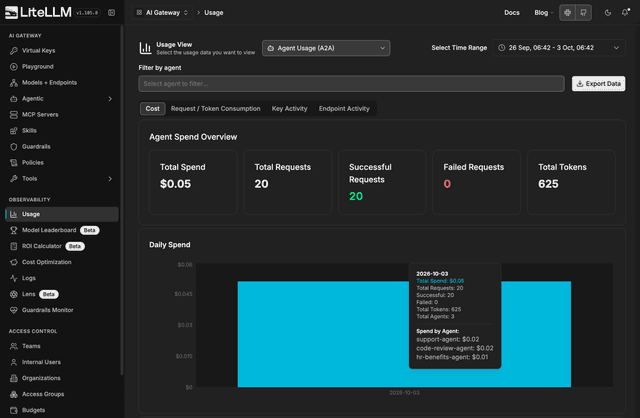640x418 pixels.
Task: Click code-review-agent: $0.02 in tooltip
Action: pos(455,348)
